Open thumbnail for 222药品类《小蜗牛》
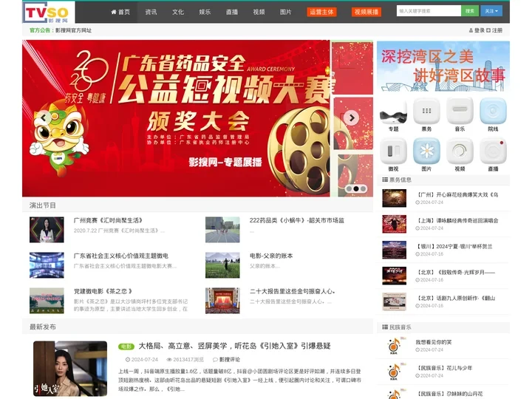Image resolution: width=532 pixels, height=399 pixels. coord(222,230)
